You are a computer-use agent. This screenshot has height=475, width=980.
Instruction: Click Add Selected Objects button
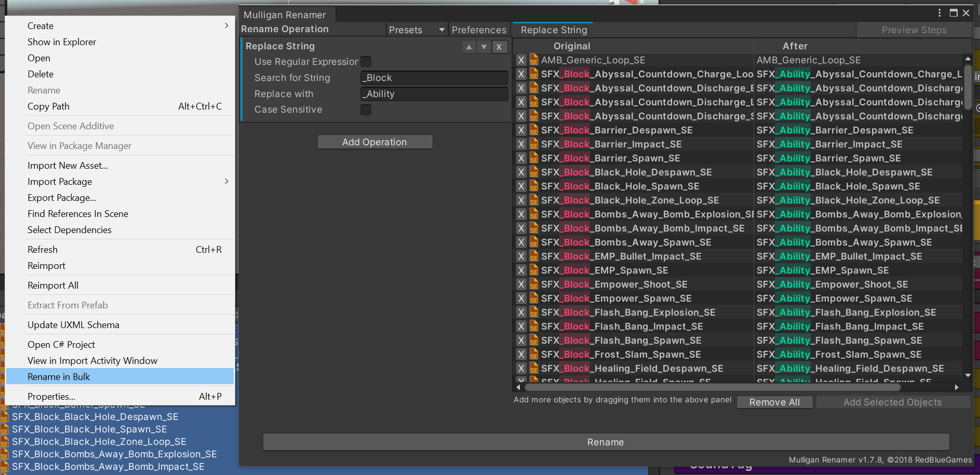pyautogui.click(x=892, y=402)
